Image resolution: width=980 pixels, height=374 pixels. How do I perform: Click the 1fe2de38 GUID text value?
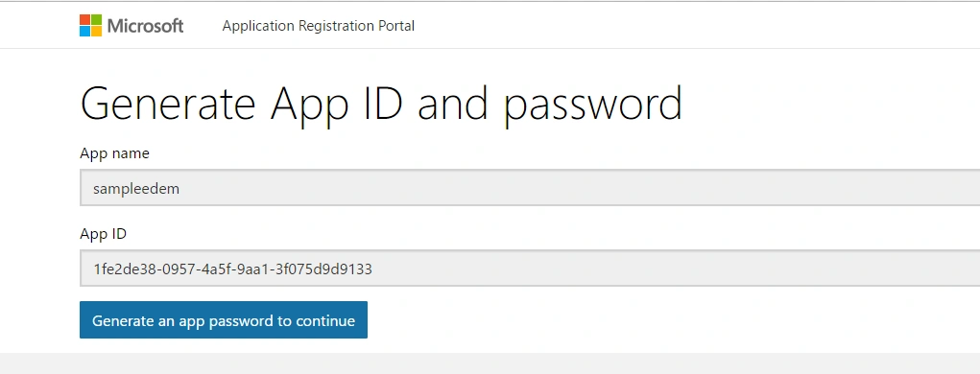click(232, 269)
